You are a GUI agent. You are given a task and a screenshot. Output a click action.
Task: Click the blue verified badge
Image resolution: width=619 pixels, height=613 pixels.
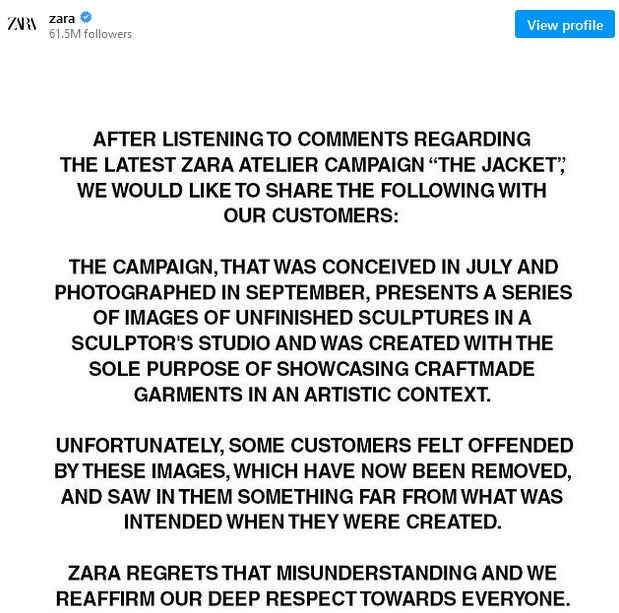click(86, 17)
